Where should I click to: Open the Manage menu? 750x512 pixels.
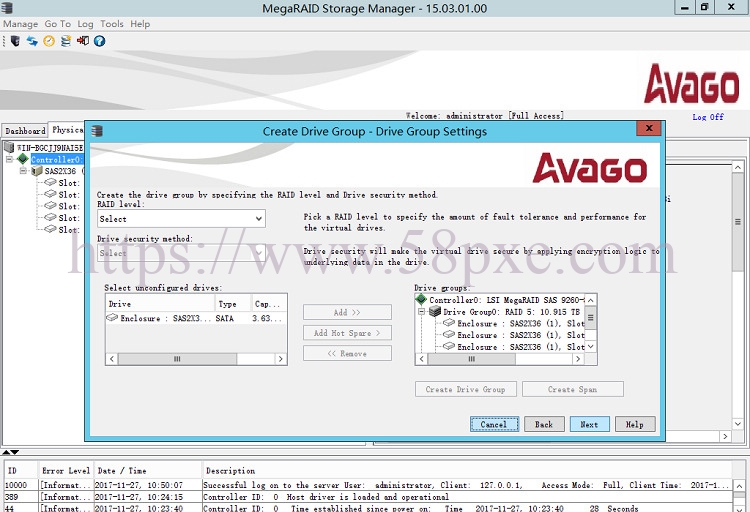click(x=21, y=24)
